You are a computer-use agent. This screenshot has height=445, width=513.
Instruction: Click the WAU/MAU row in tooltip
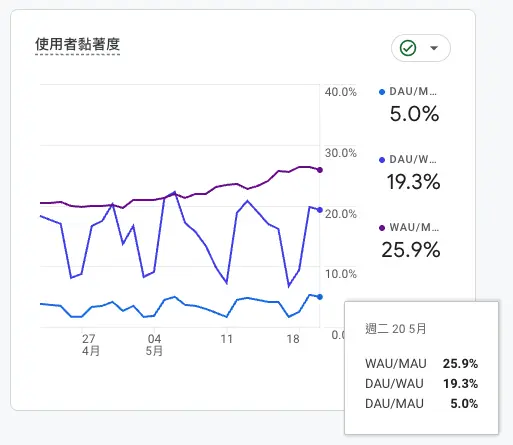[x=421, y=363]
